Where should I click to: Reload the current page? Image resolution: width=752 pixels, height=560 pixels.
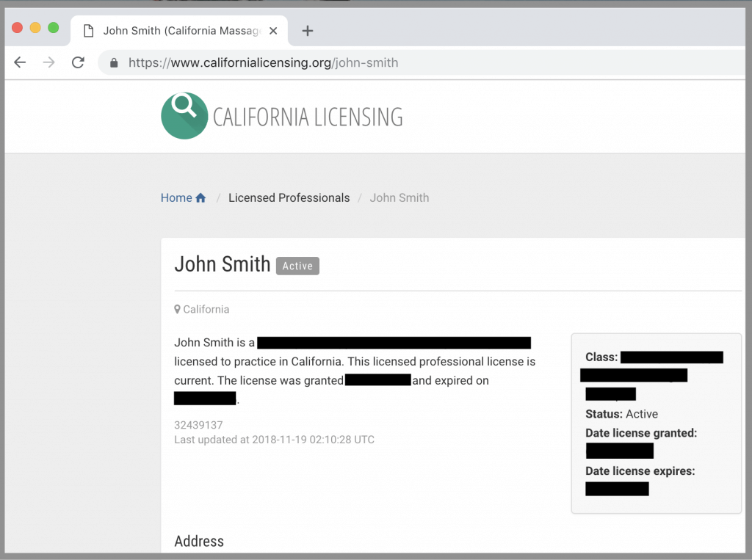[x=78, y=62]
